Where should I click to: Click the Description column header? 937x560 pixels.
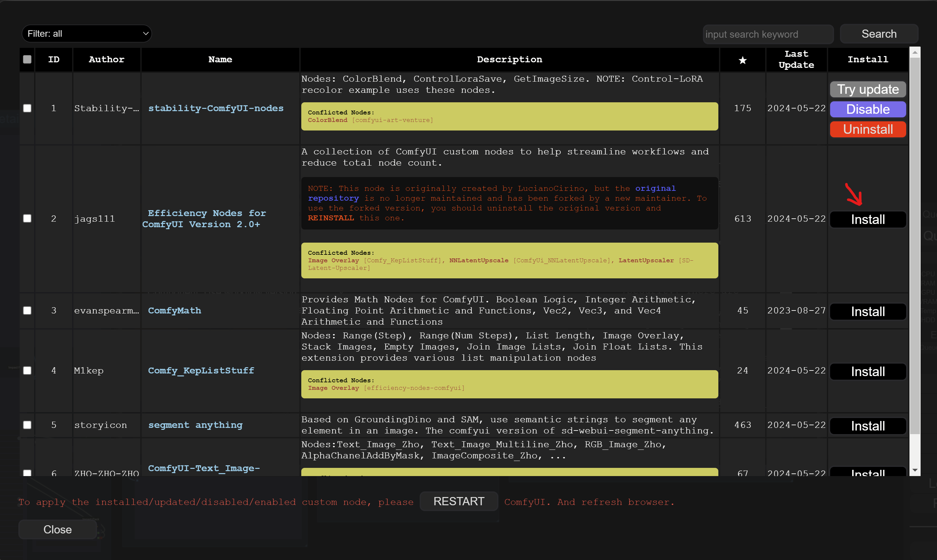[x=509, y=60]
